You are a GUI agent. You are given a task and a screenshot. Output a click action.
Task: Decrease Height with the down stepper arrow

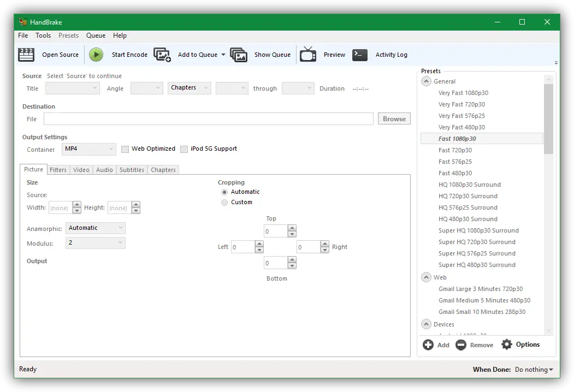pos(136,211)
